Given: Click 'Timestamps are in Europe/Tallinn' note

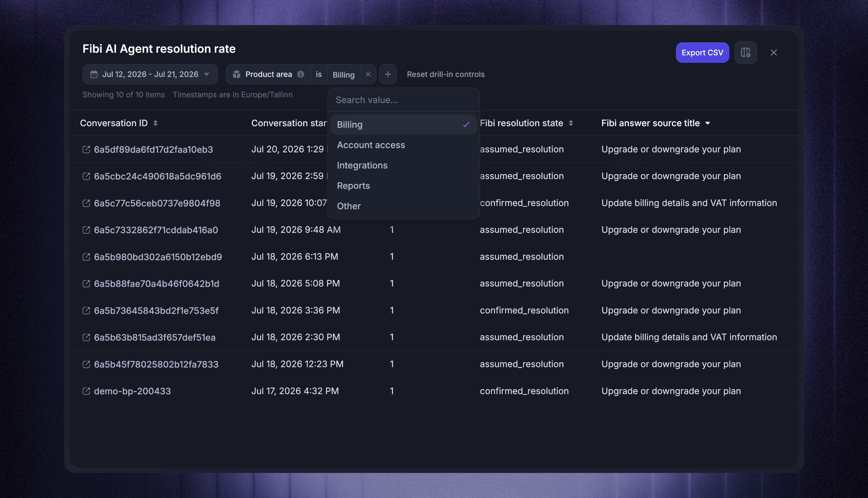Looking at the screenshot, I should pos(233,95).
